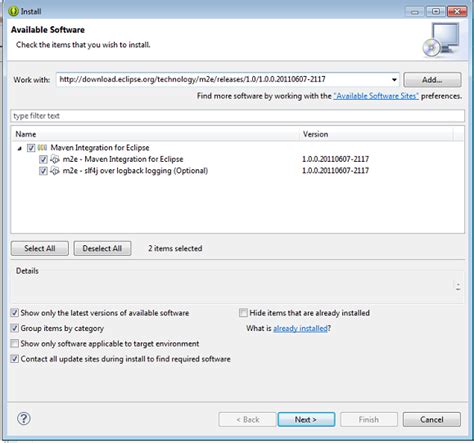This screenshot has width=474, height=443.
Task: Sort by the Name column header
Action: (156, 134)
